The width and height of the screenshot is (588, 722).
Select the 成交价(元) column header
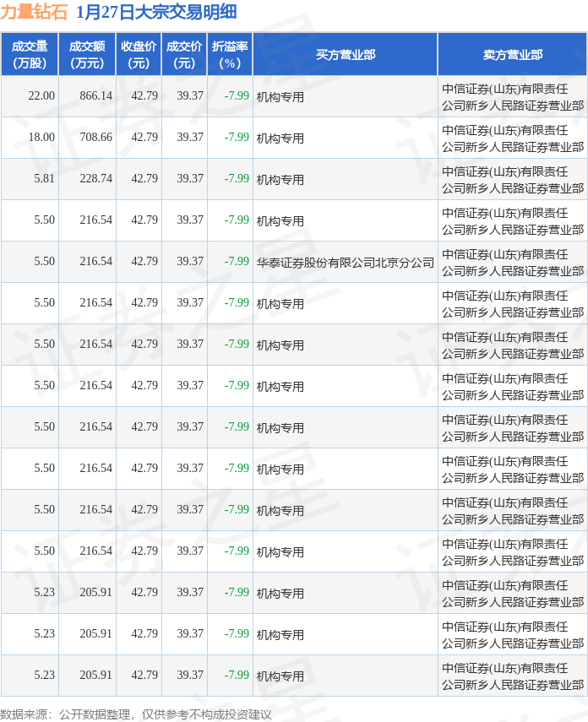click(x=184, y=54)
